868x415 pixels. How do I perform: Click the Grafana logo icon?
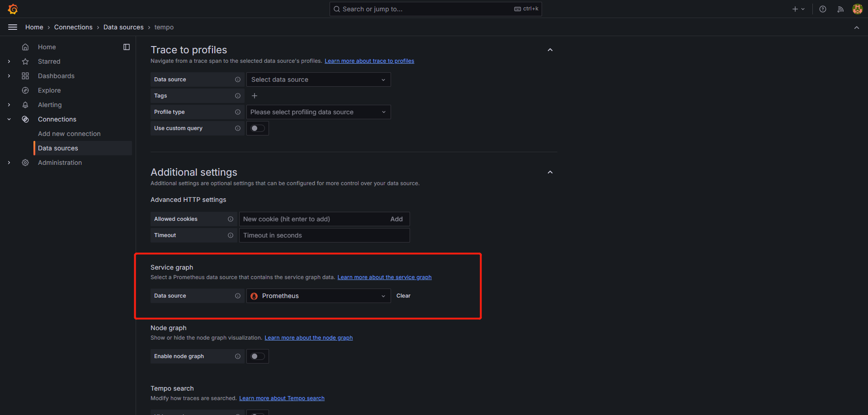tap(13, 9)
